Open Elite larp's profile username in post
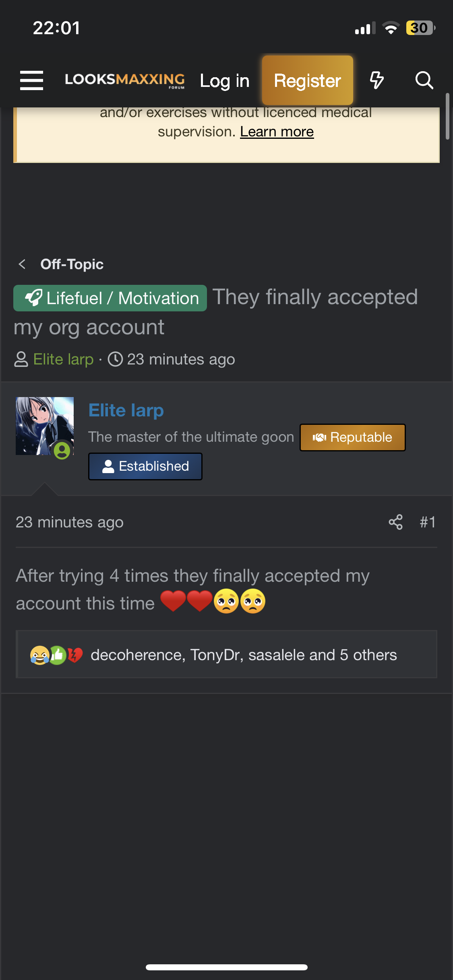This screenshot has width=453, height=980. coord(126,410)
